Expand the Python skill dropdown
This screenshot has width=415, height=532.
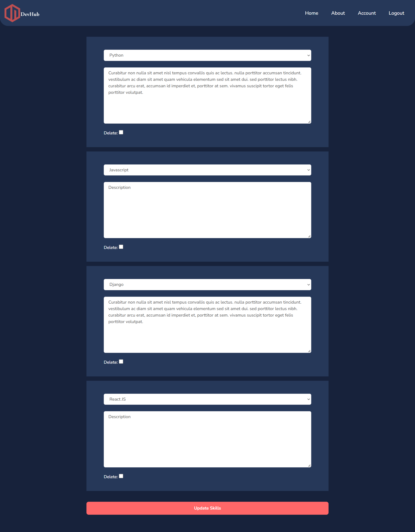tap(207, 55)
